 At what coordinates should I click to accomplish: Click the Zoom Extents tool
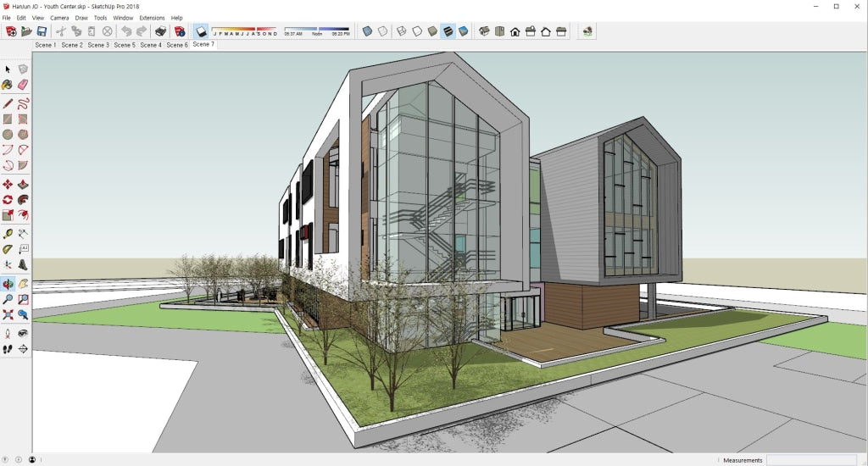pyautogui.click(x=8, y=315)
